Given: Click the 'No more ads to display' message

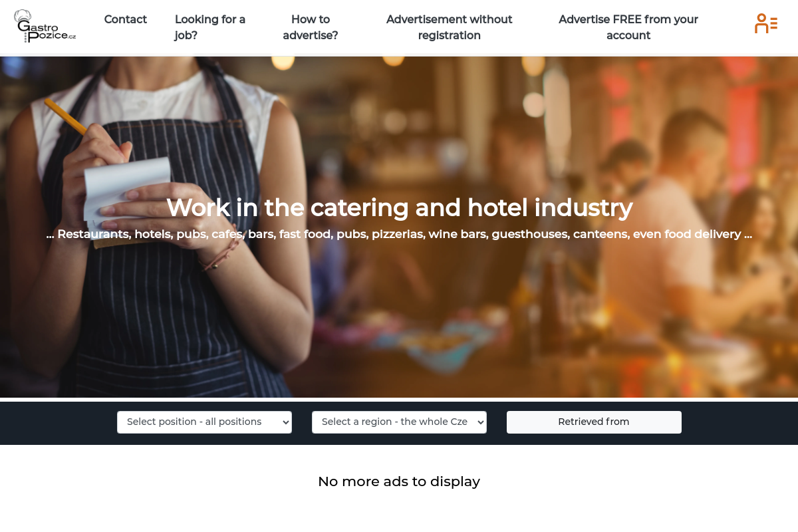Looking at the screenshot, I should pos(399,481).
